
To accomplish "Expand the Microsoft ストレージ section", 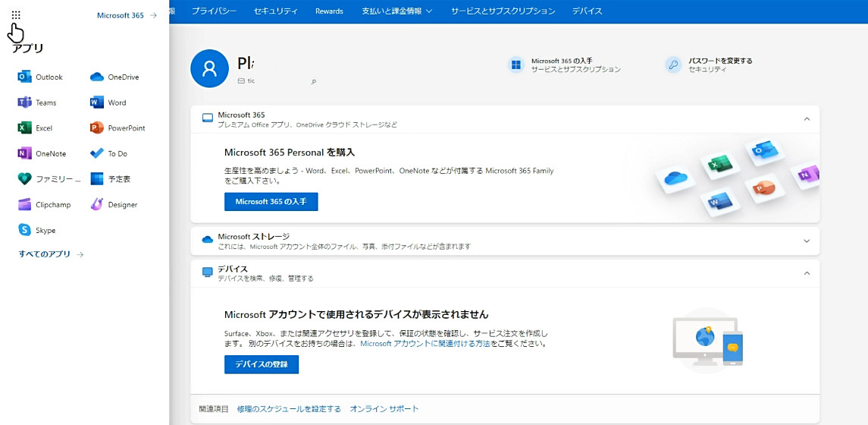I will point(807,241).
